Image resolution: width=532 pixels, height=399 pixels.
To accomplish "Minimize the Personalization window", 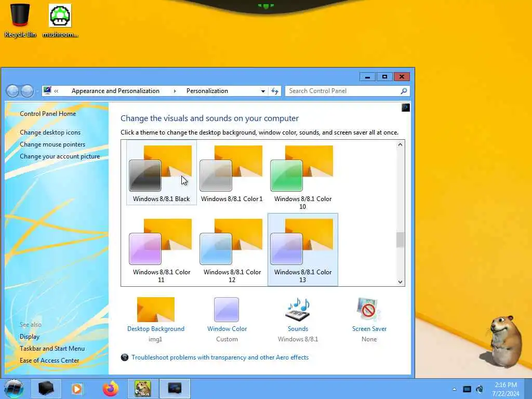I will [x=367, y=77].
